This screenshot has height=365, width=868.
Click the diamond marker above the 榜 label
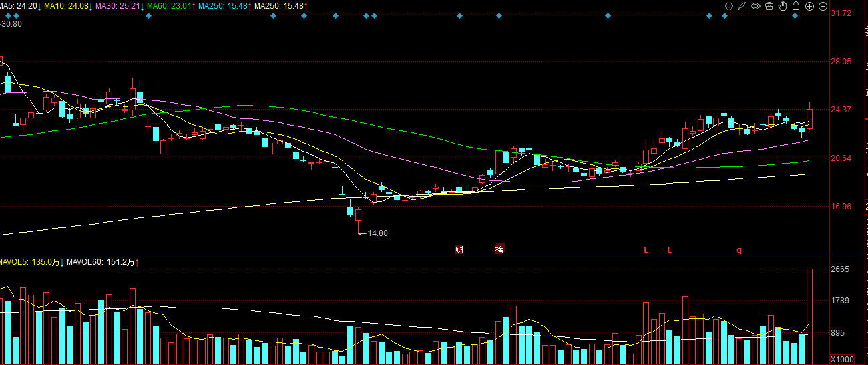click(x=499, y=16)
